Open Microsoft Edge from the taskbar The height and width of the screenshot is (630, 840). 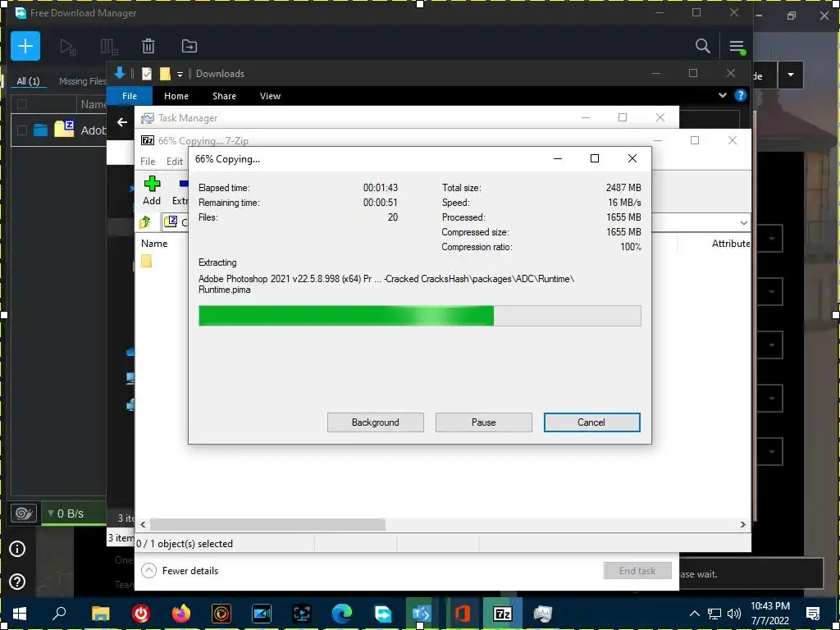[342, 614]
